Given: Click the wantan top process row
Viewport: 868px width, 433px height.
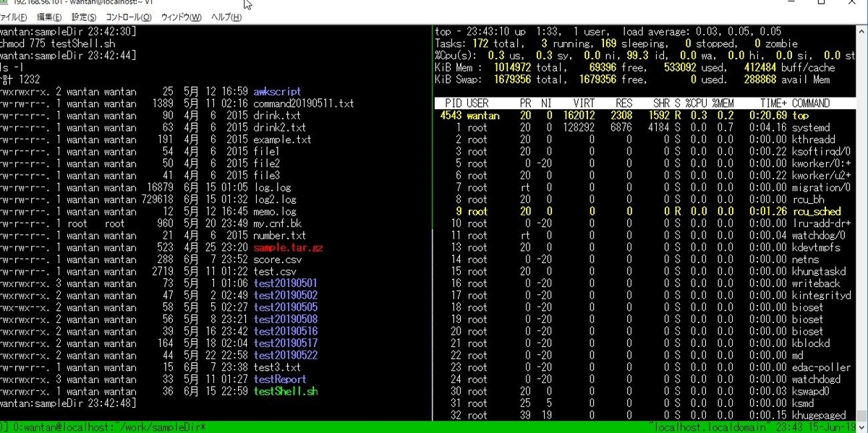Looking at the screenshot, I should pyautogui.click(x=579, y=115).
